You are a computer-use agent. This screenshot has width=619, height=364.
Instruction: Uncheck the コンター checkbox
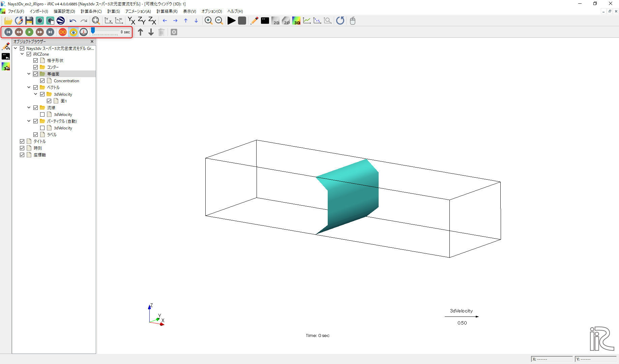[36, 67]
